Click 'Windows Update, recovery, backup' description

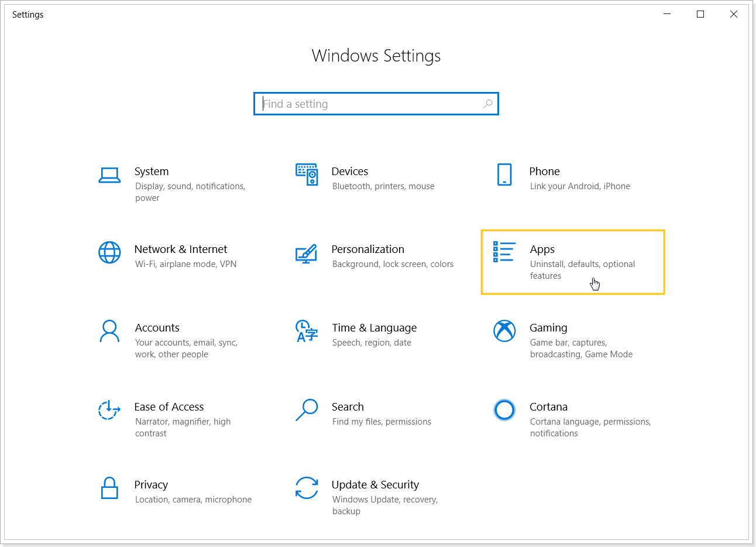(385, 505)
